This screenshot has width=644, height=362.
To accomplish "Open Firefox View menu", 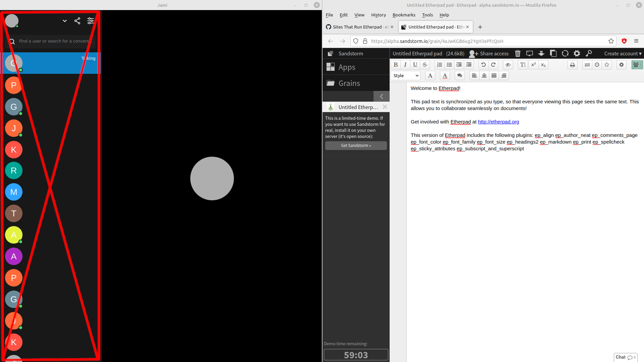I will [359, 15].
